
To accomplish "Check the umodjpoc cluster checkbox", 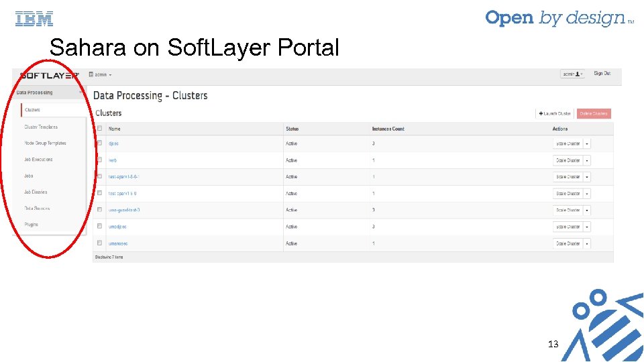I will [x=99, y=226].
